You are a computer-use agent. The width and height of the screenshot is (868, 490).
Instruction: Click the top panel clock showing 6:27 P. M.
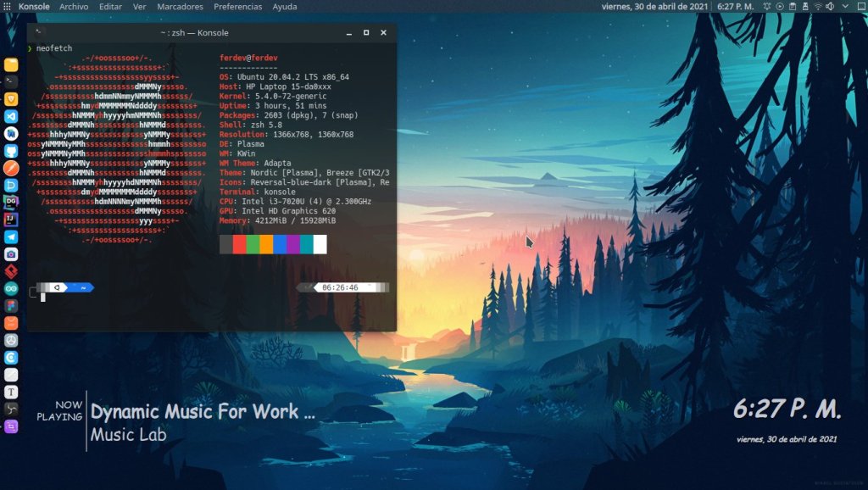click(x=737, y=7)
